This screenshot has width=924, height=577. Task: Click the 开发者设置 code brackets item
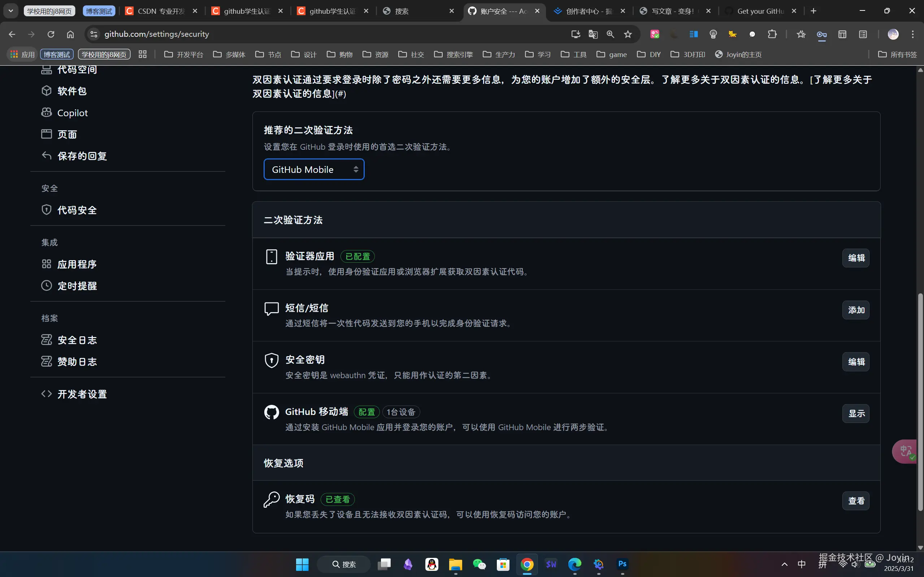82,394
